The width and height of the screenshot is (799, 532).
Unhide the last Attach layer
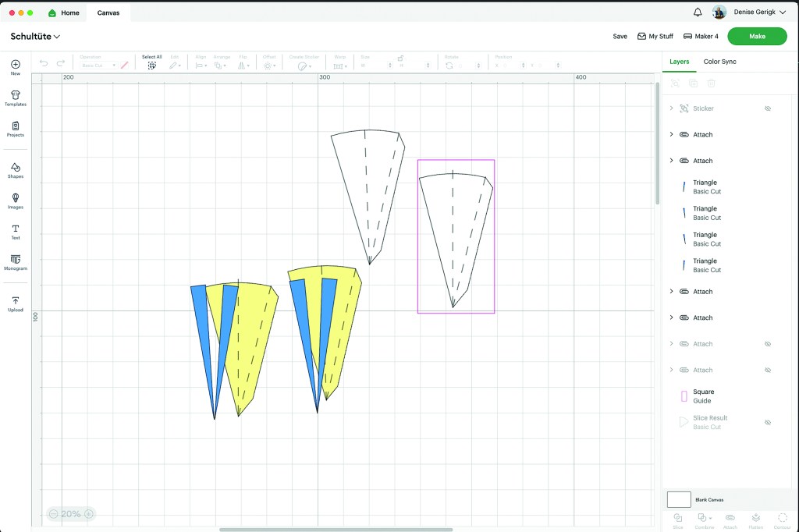point(768,370)
